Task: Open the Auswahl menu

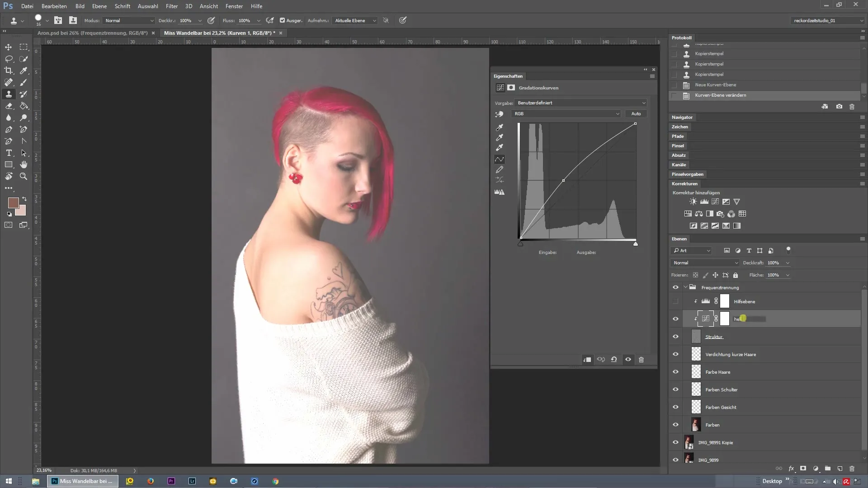Action: 148,6
